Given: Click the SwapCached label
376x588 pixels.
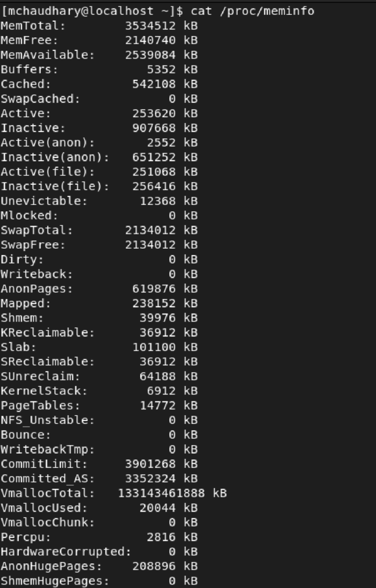Looking at the screenshot, I should tap(40, 99).
